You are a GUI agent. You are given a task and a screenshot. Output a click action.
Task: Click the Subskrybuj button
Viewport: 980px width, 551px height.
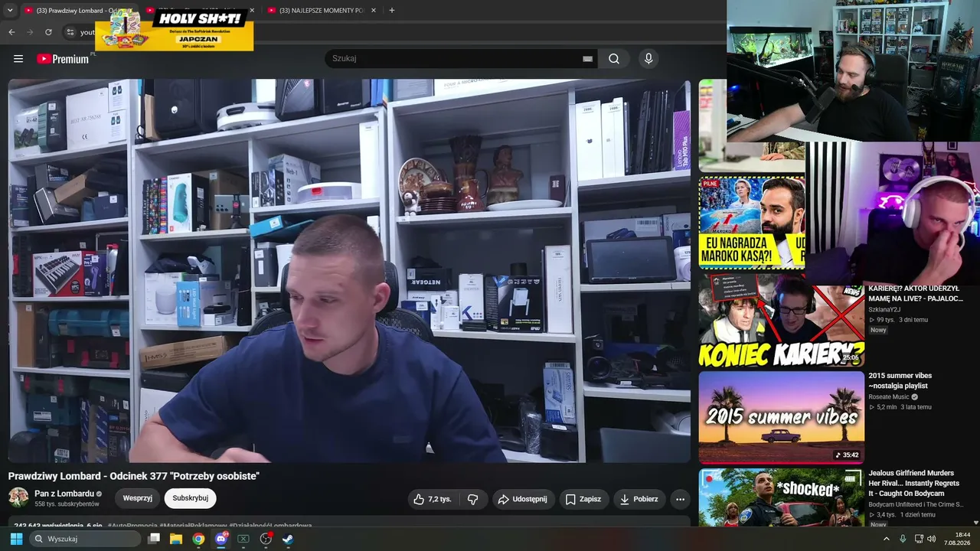point(191,498)
